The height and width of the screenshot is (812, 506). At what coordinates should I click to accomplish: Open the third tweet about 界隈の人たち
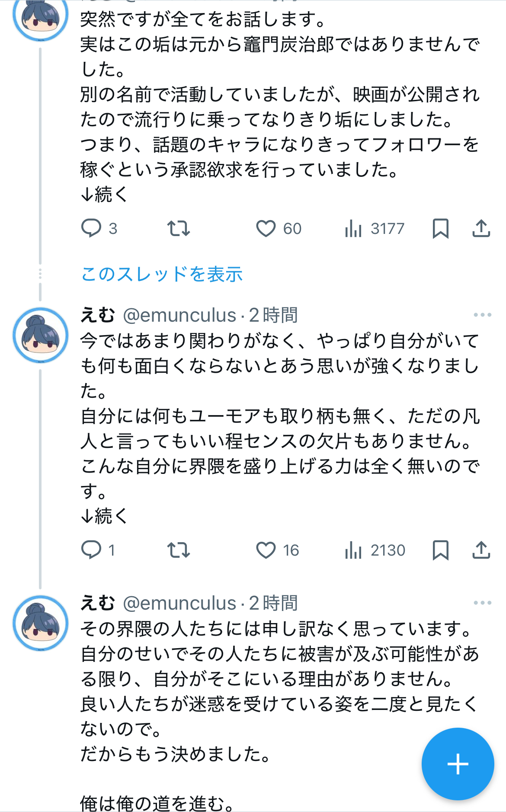277,679
